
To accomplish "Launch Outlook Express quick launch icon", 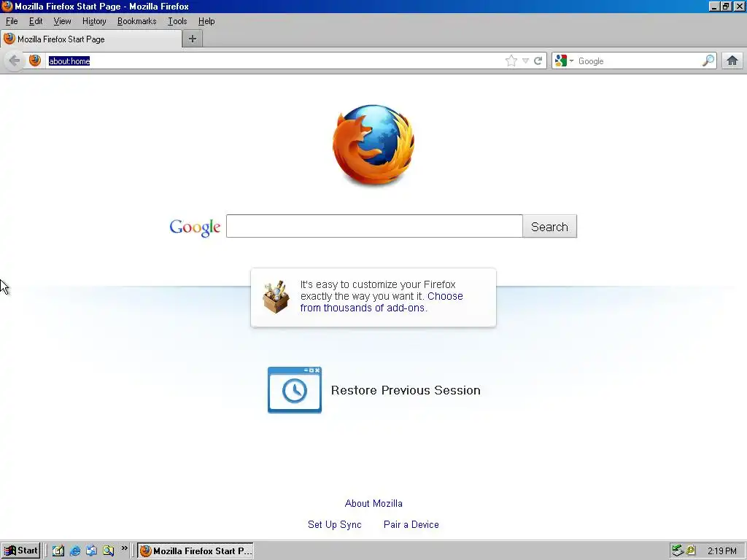I will [x=91, y=551].
